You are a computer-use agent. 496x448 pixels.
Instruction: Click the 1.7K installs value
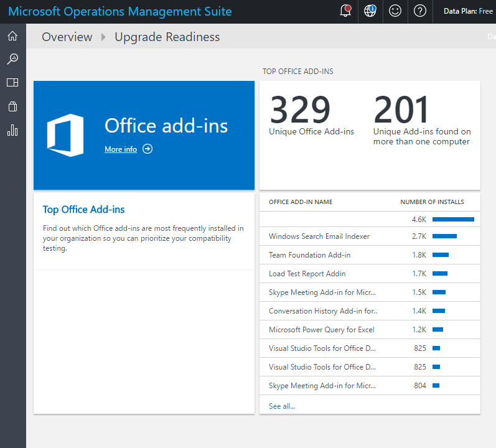point(419,274)
